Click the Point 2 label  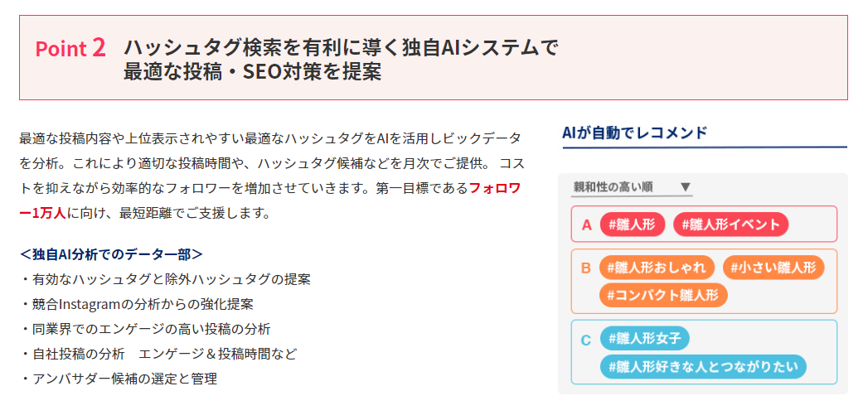[71, 48]
